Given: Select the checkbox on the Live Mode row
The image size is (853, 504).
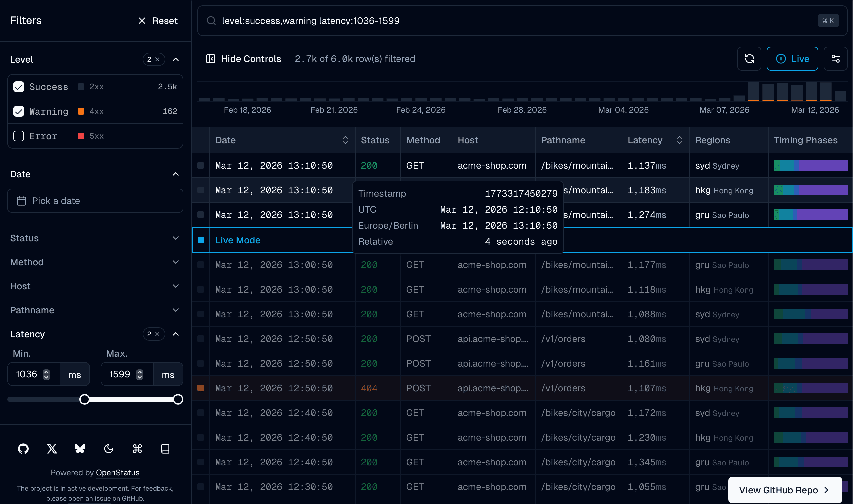Looking at the screenshot, I should [x=201, y=240].
